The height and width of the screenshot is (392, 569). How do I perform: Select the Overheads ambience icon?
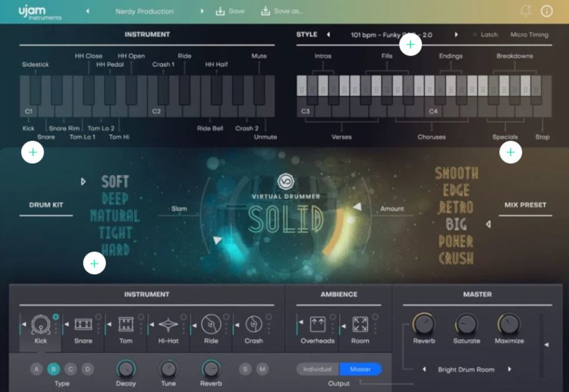coord(317,324)
